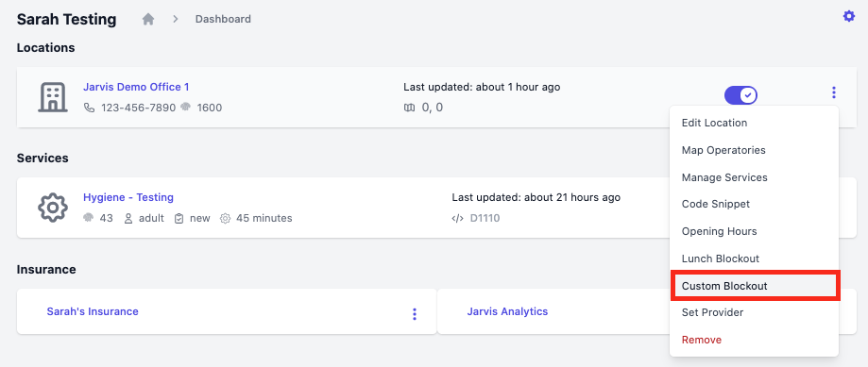Screen dimensions: 868x367
Task: Choose Remove from location menu
Action: [x=702, y=340]
